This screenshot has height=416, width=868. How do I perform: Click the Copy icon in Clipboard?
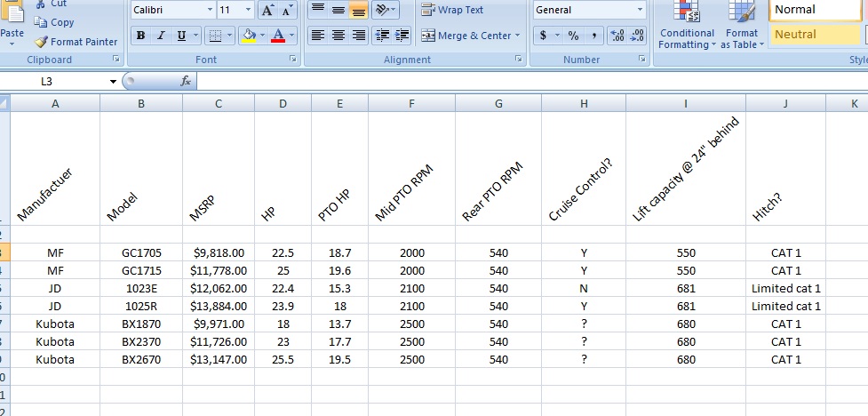click(x=40, y=22)
